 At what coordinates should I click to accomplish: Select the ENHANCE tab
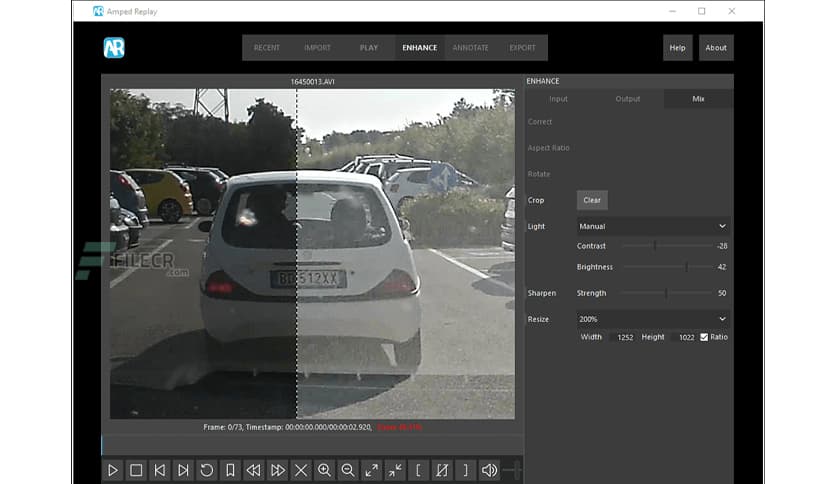tap(420, 47)
